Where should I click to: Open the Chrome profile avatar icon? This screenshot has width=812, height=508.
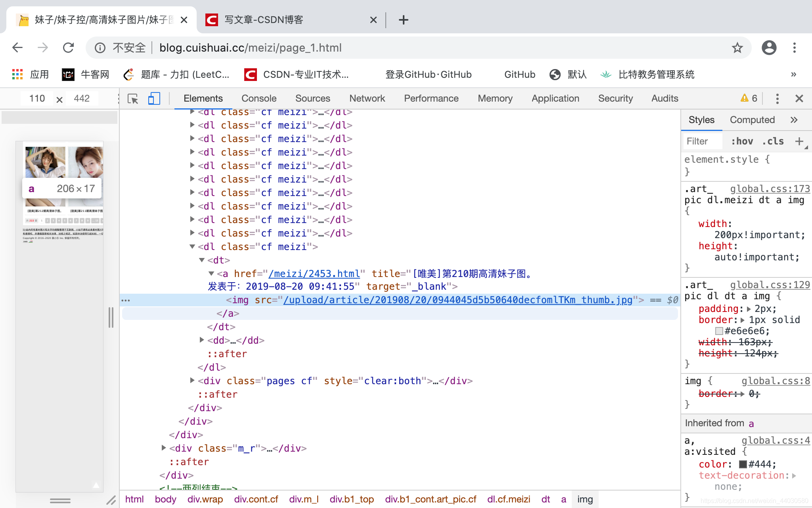click(769, 48)
